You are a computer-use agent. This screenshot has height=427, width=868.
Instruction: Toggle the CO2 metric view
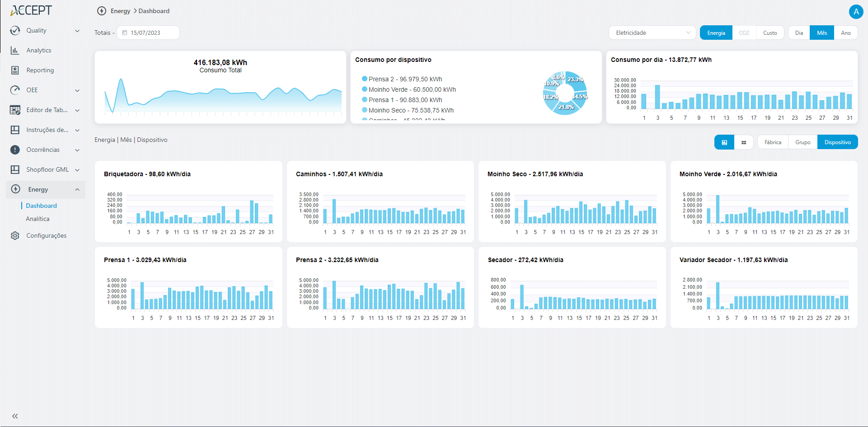click(x=744, y=33)
